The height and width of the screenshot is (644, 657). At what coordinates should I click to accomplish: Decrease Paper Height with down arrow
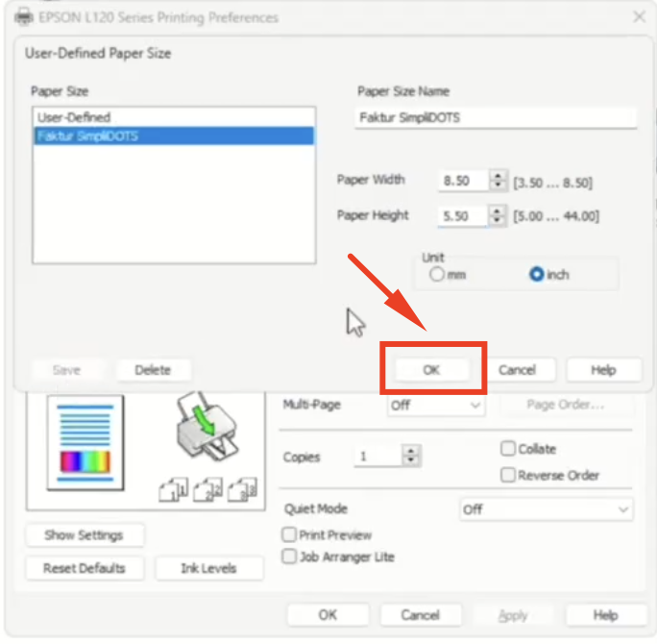click(x=498, y=221)
